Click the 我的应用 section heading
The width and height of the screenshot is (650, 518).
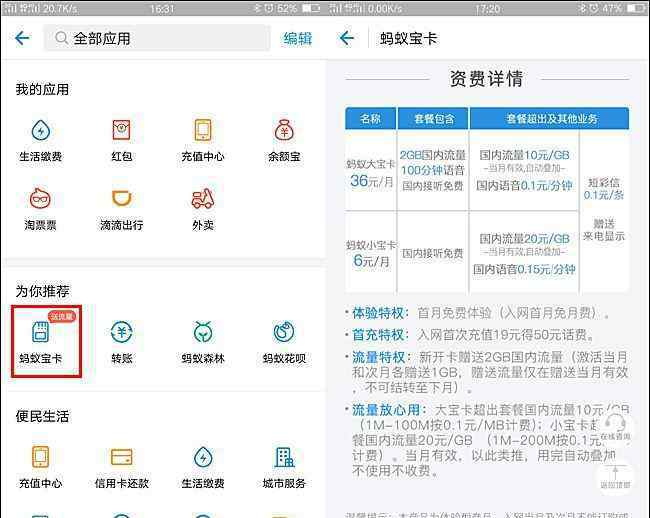coord(42,89)
